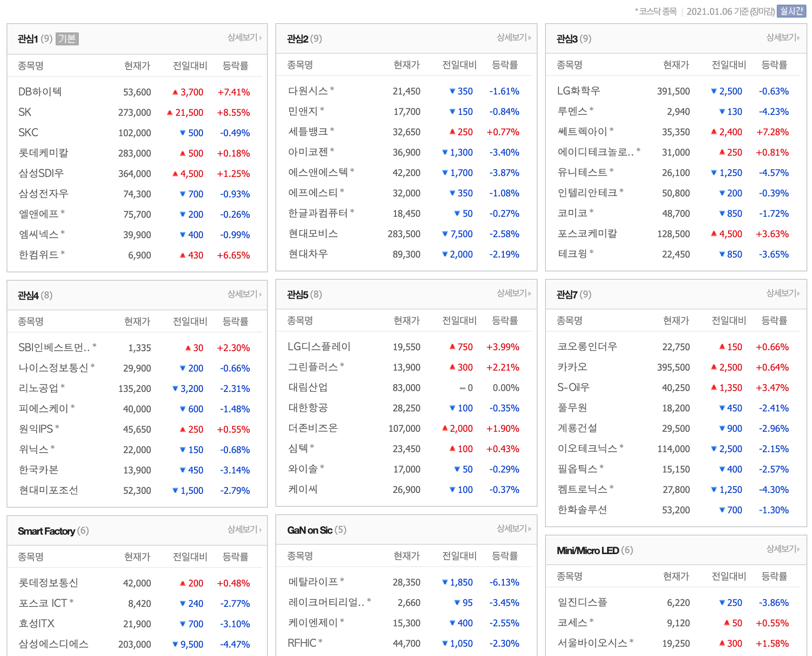Click 현재가 header in 관심1 table
Viewport: 812px width, 656px height.
[138, 66]
